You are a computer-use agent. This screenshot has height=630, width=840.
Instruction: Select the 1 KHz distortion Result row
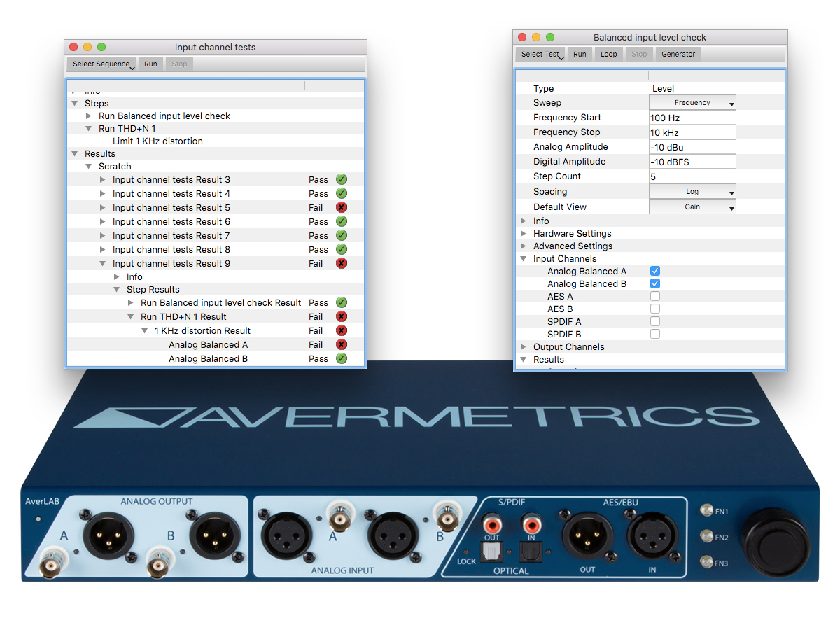[216, 330]
